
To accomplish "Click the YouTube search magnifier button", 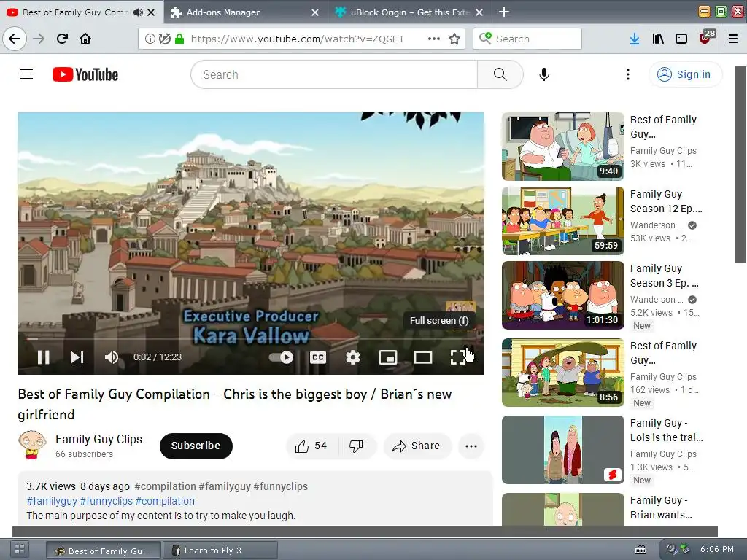I will click(500, 74).
